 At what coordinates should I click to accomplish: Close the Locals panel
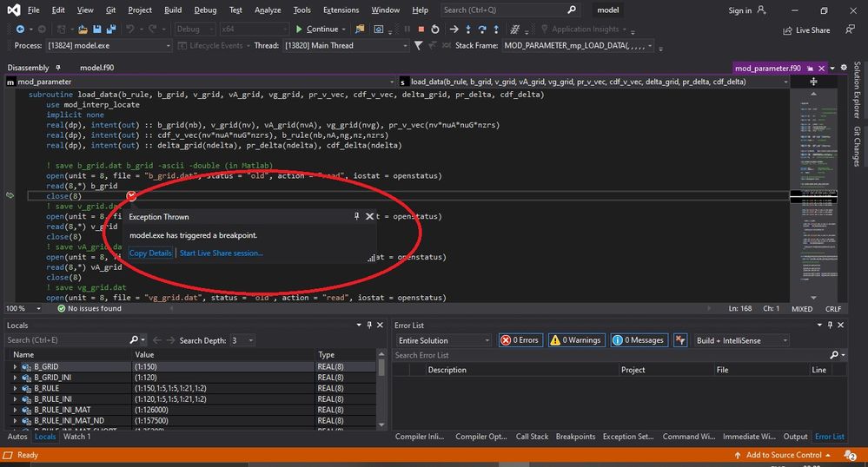(380, 326)
